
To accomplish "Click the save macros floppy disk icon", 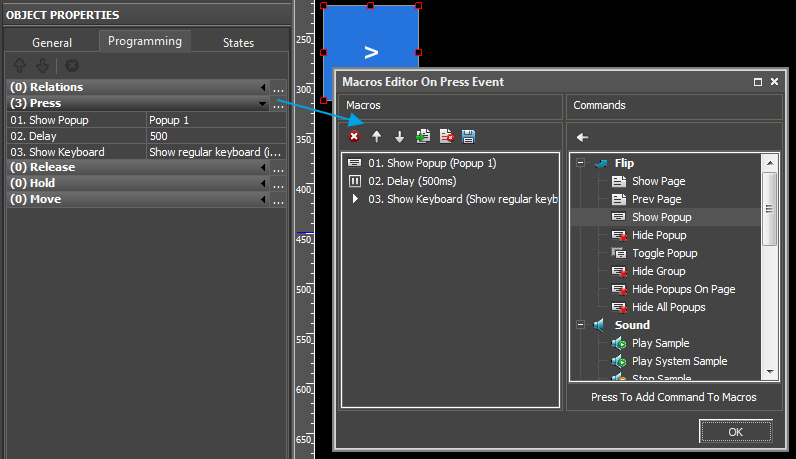I will pyautogui.click(x=468, y=136).
